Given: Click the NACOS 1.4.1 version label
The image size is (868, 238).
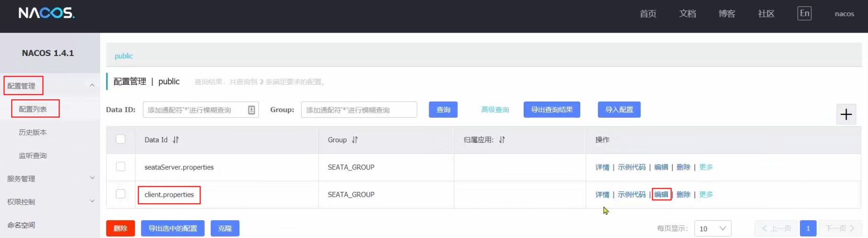Looking at the screenshot, I should click(48, 53).
